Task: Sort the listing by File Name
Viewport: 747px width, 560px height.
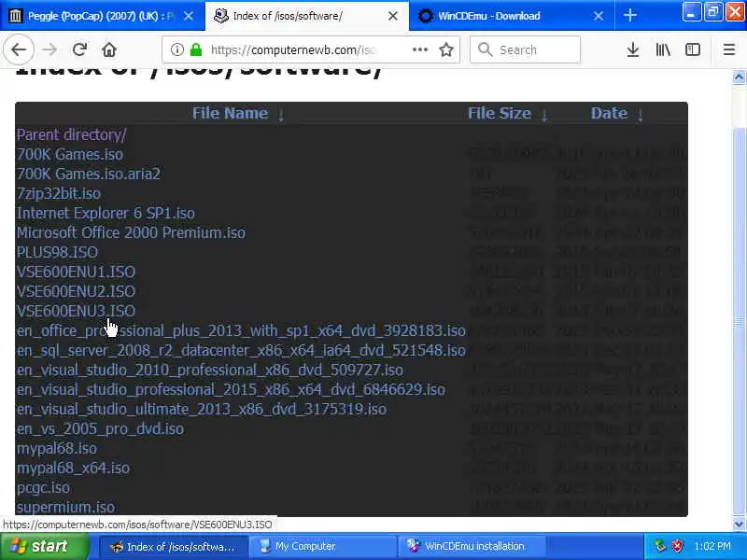Action: point(230,113)
